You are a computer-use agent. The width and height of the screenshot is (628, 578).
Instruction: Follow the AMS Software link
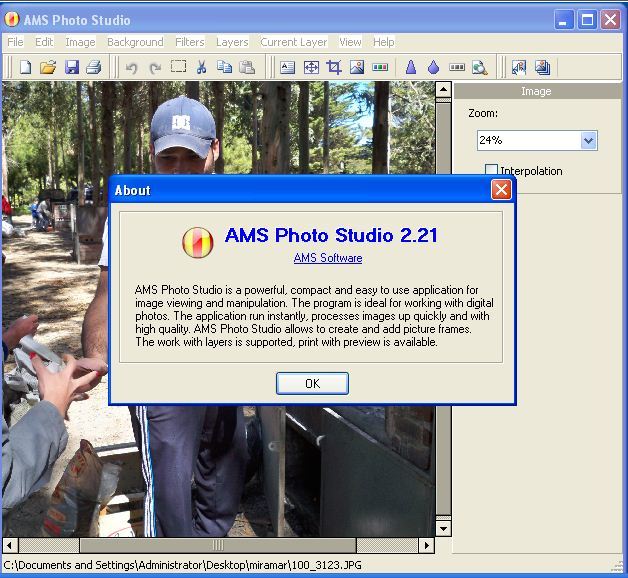coord(328,258)
